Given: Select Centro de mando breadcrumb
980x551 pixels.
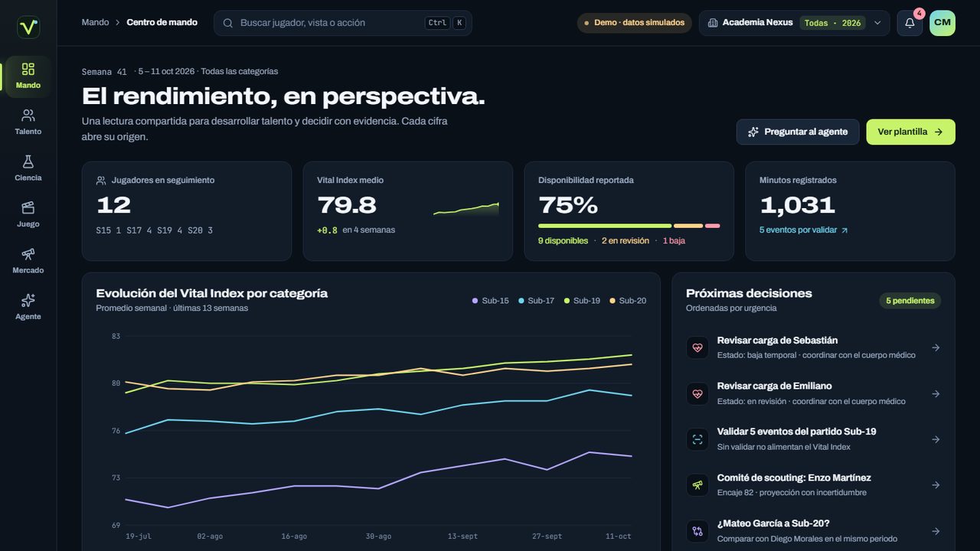Looking at the screenshot, I should click(x=162, y=22).
